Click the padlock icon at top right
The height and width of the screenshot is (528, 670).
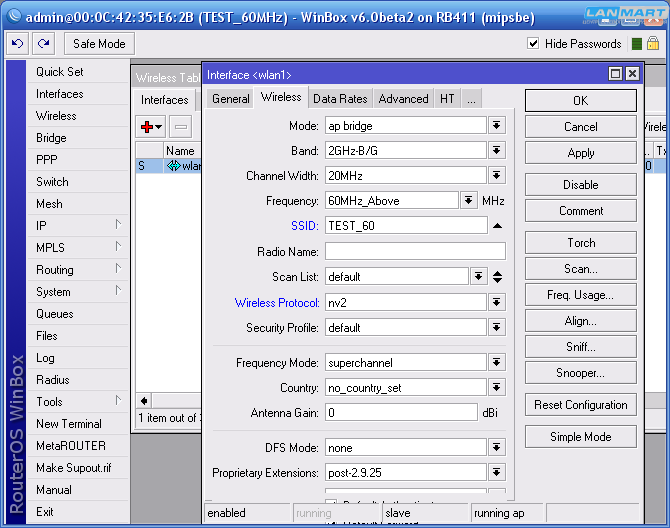click(x=653, y=44)
